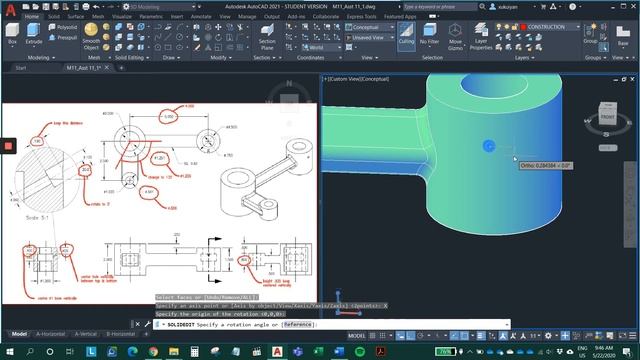Switch to the Visualize ribbon tab

[x=122, y=17]
